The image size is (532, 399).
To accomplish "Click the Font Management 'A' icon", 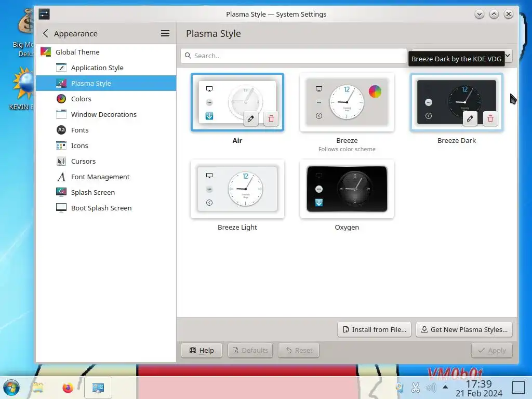I will pyautogui.click(x=61, y=177).
